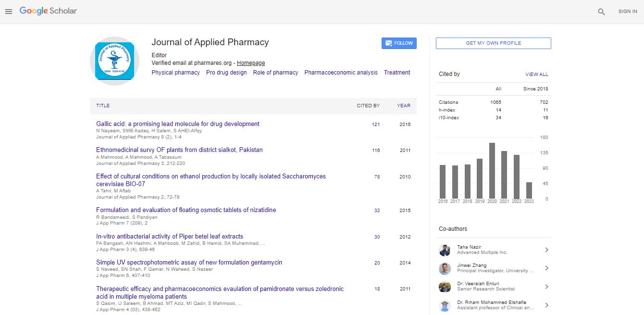Expand Dr. Riham Mohammed Elshafie chevron
Viewport: 644px width, 315px height.
pyautogui.click(x=546, y=305)
